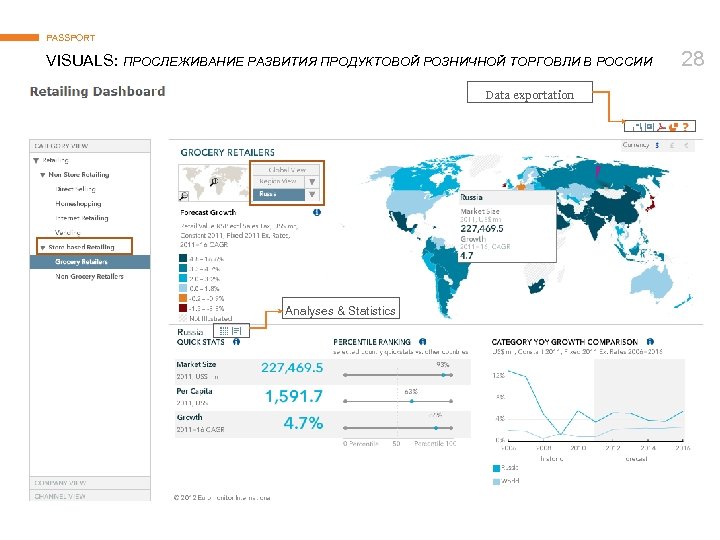The width and height of the screenshot is (720, 540).
Task: Click the orange legend swatch
Action: [x=183, y=298]
